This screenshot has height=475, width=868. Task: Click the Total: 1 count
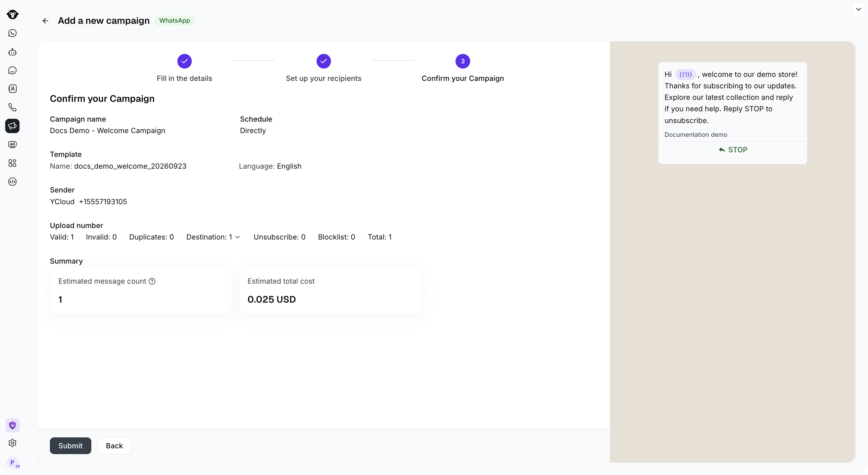click(379, 237)
